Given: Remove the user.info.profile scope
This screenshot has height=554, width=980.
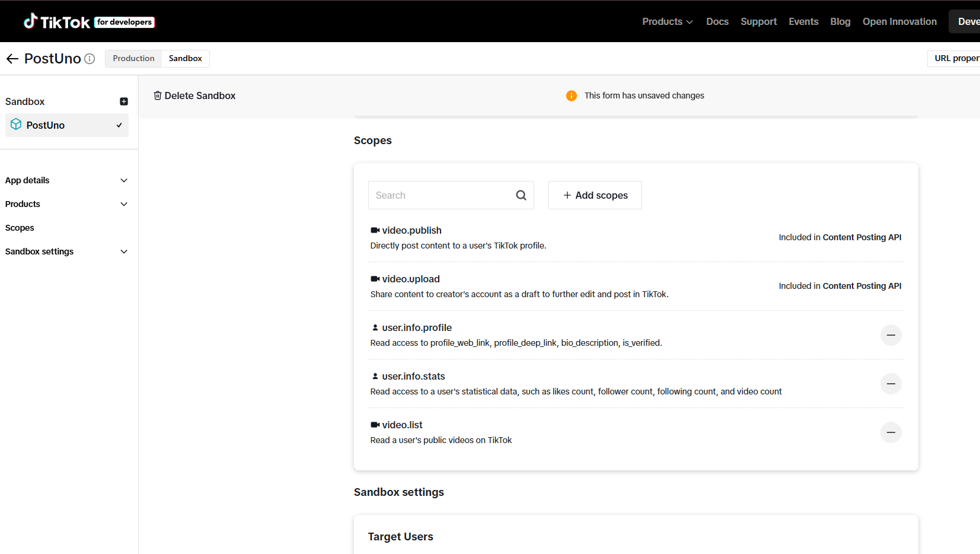Looking at the screenshot, I should coord(890,335).
